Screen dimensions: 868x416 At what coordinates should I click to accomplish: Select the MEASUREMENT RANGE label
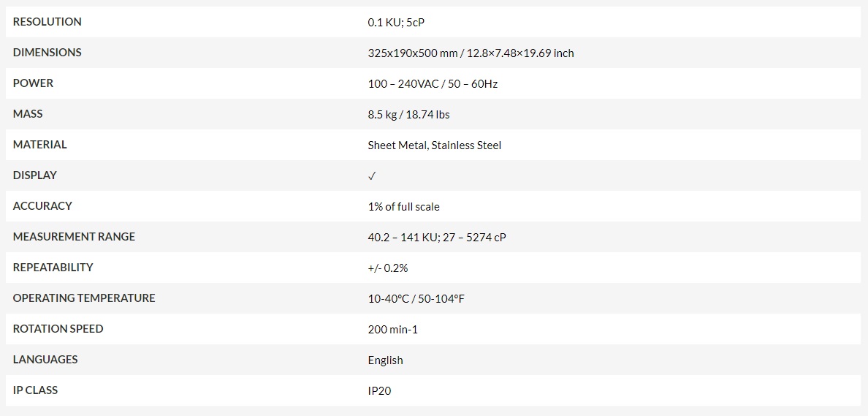[x=75, y=237]
